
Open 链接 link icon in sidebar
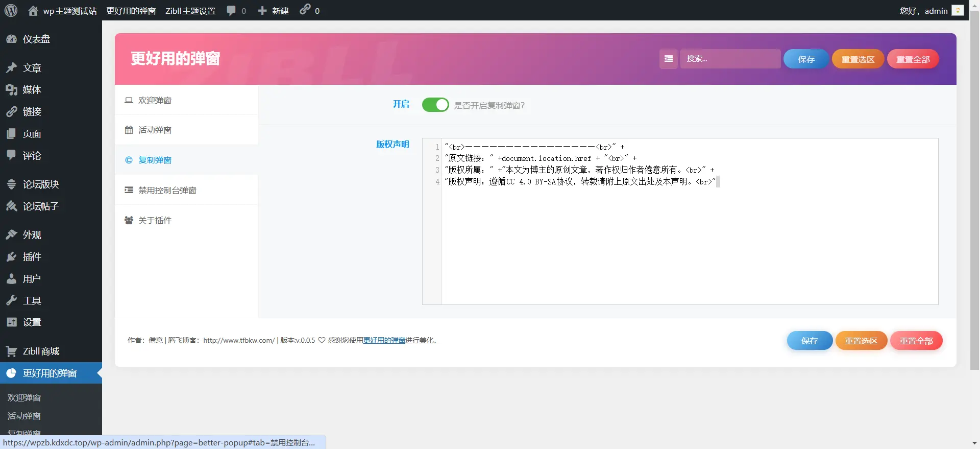tap(11, 112)
